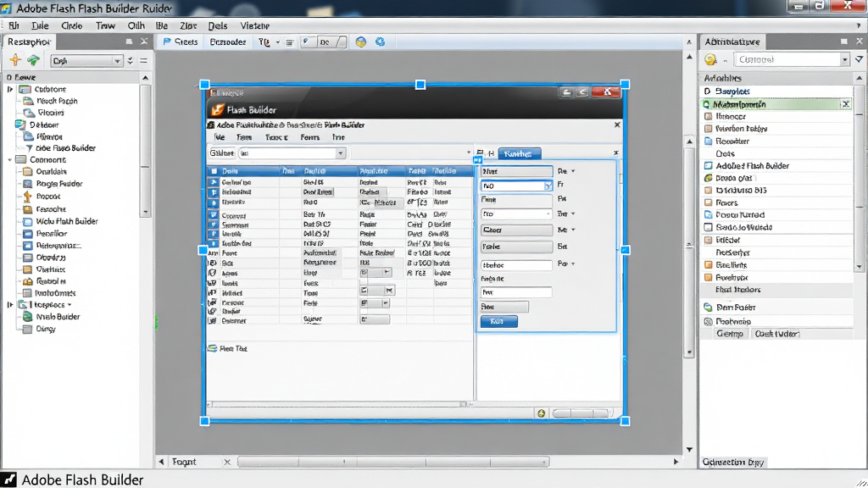Open the 'Dels' menu in the main menu bar
Viewport: 868px width, 488px height.
(218, 25)
